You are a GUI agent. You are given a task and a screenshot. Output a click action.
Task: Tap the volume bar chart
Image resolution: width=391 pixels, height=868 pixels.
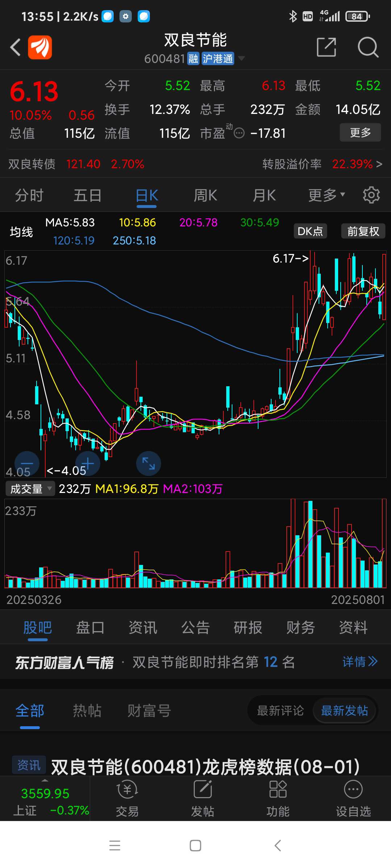[x=195, y=544]
